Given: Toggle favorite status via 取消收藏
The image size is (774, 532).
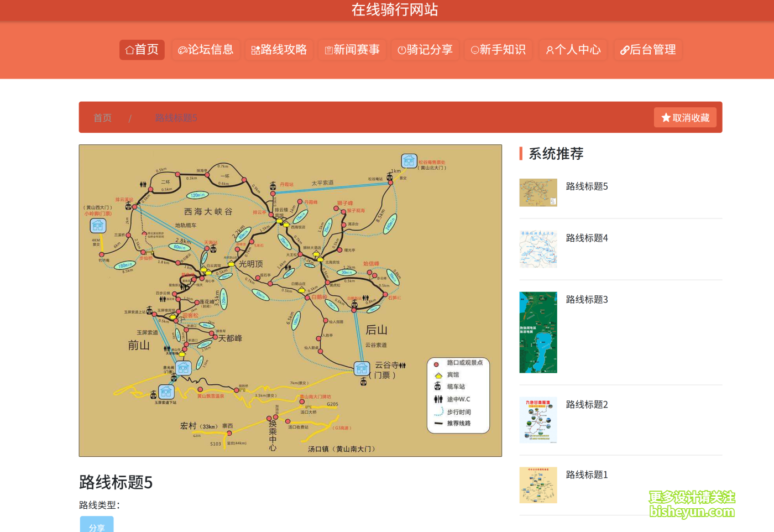Looking at the screenshot, I should tap(685, 117).
